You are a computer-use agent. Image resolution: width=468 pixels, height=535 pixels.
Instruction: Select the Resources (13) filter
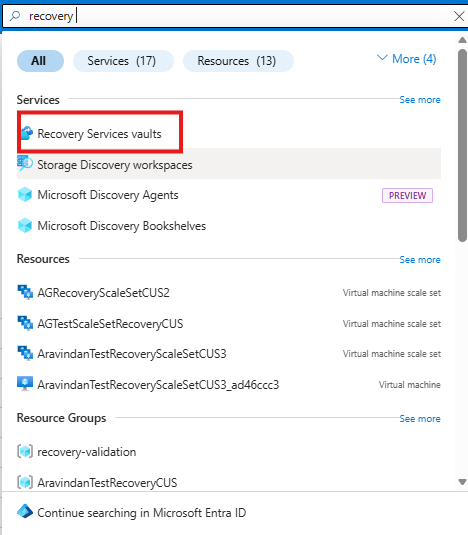tap(238, 61)
